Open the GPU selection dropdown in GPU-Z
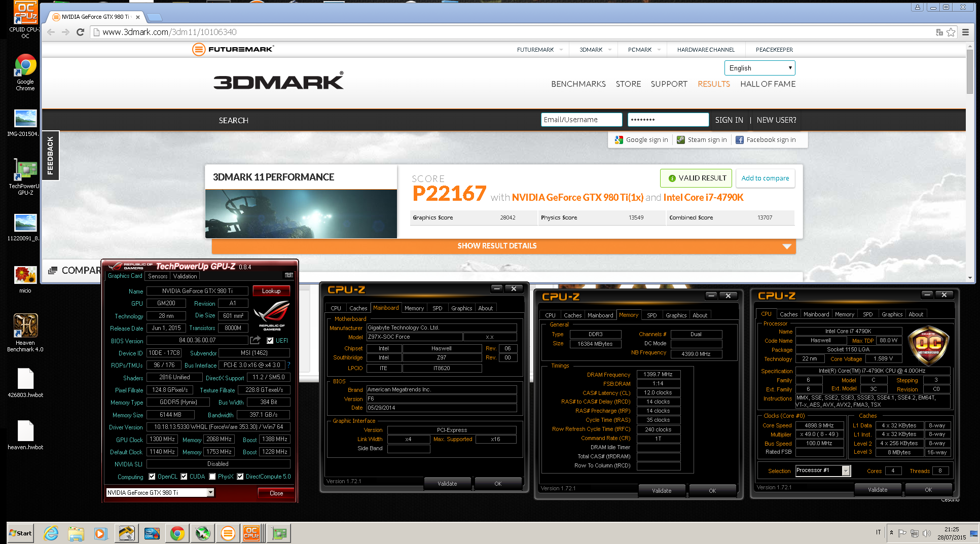Viewport: 980px width, 544px height. [x=210, y=493]
